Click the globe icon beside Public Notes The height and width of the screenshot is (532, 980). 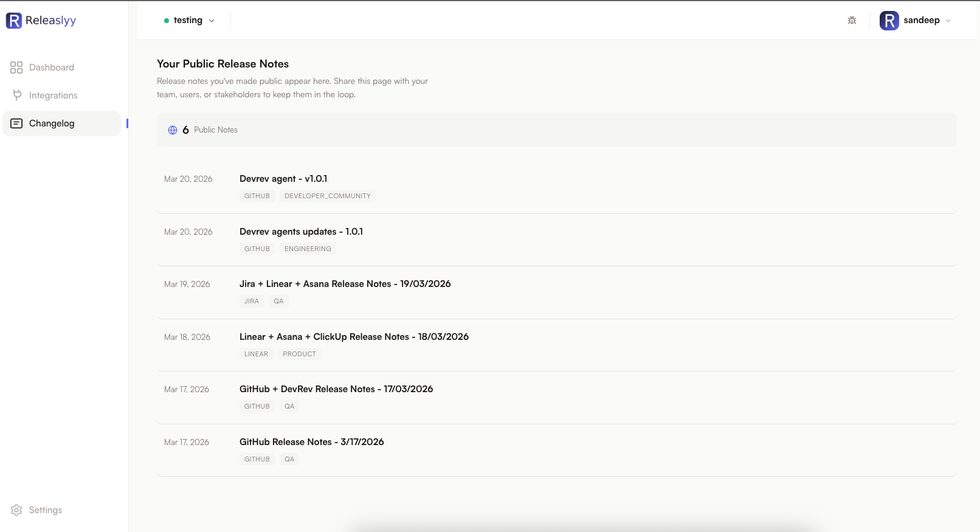point(173,130)
